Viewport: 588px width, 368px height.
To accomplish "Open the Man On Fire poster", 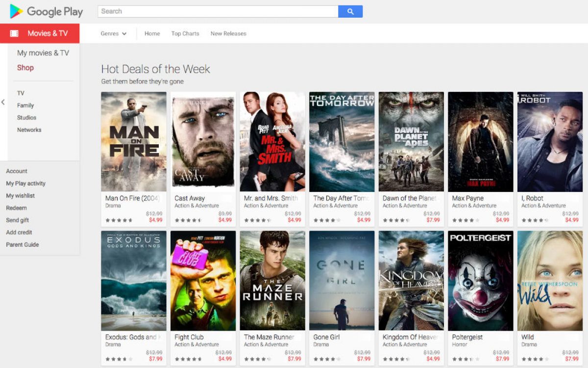I will (134, 142).
